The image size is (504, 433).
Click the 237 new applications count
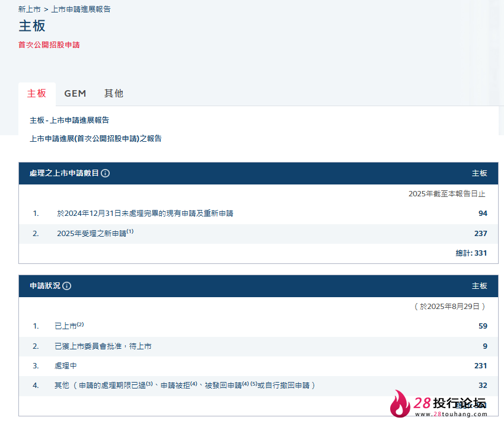coord(480,234)
